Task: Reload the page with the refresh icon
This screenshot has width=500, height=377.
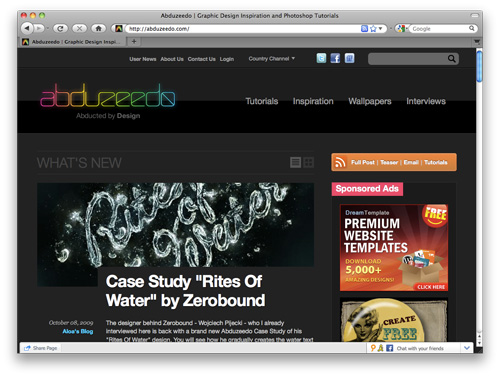Action: click(60, 29)
